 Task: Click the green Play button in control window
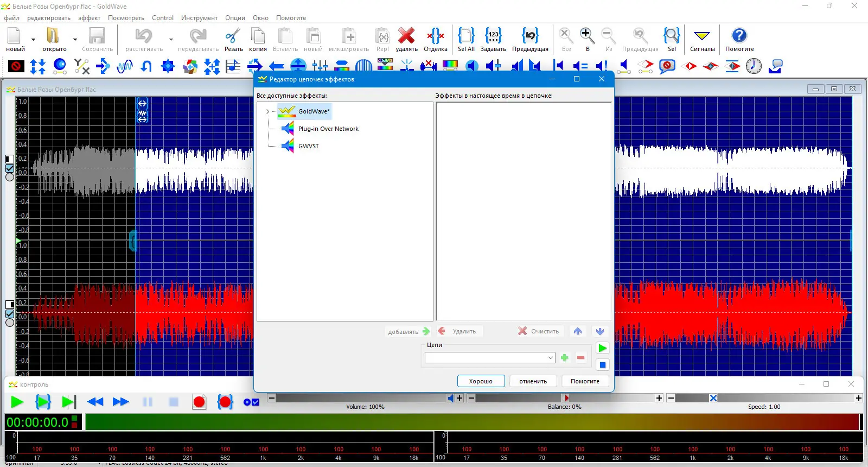pos(17,402)
